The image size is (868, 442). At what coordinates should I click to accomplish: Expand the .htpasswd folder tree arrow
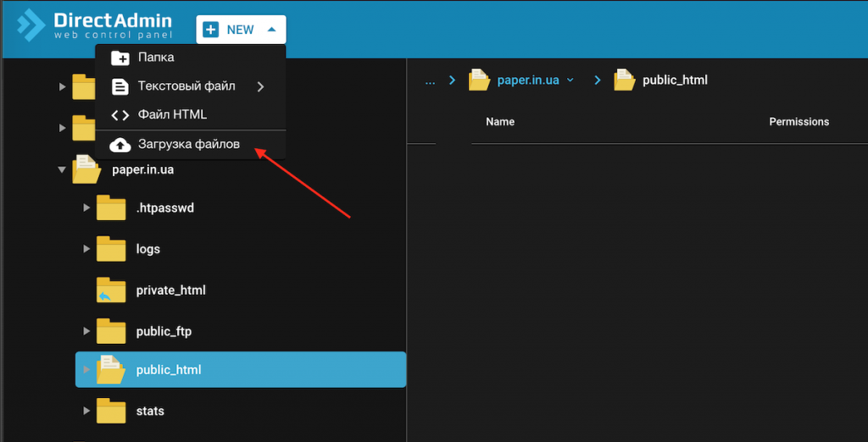tap(86, 207)
